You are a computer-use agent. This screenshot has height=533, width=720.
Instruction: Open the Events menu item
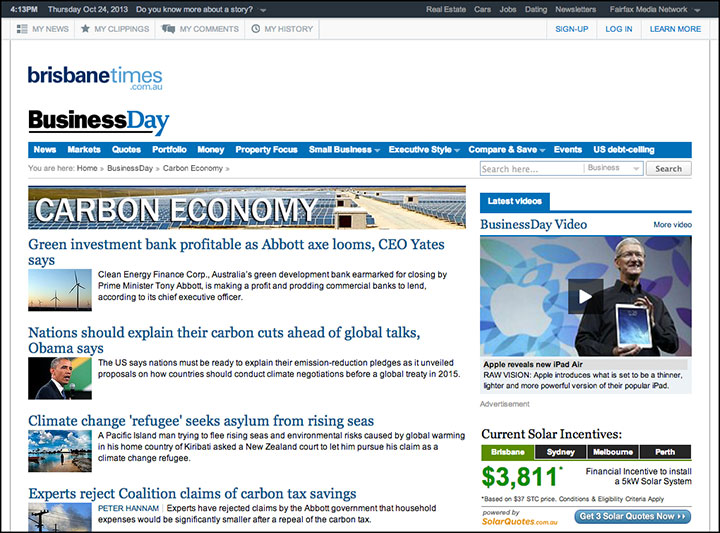point(568,150)
